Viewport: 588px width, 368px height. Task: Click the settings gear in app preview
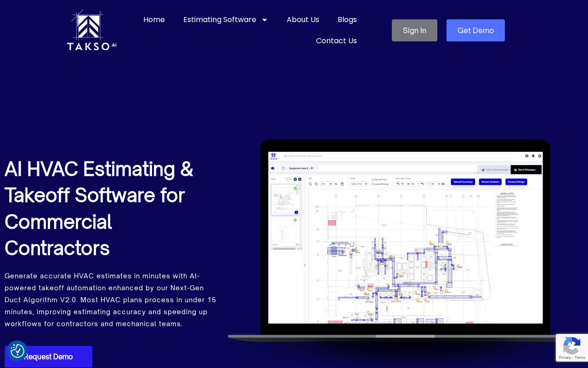[x=539, y=156]
